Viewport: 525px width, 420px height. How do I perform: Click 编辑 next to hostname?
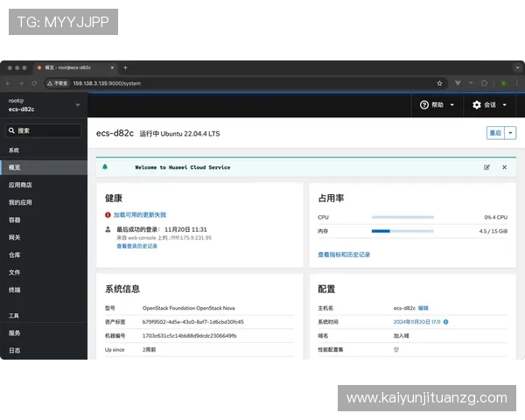tap(423, 308)
